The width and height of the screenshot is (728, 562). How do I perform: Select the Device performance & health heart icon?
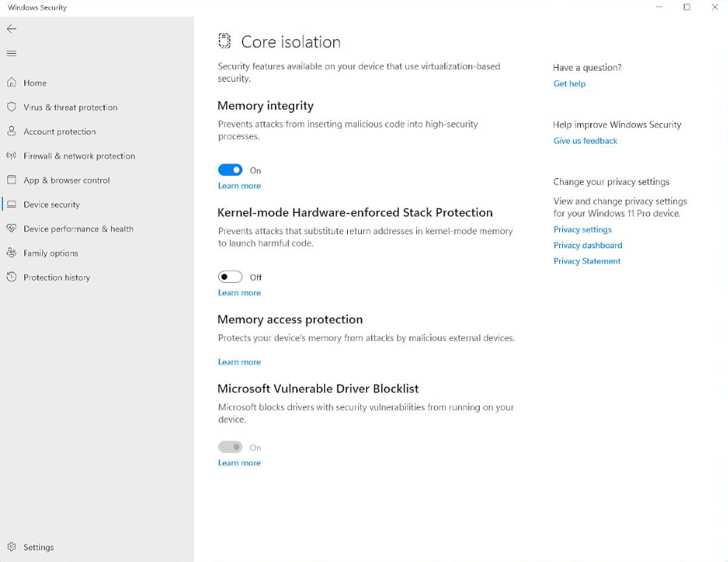click(12, 228)
